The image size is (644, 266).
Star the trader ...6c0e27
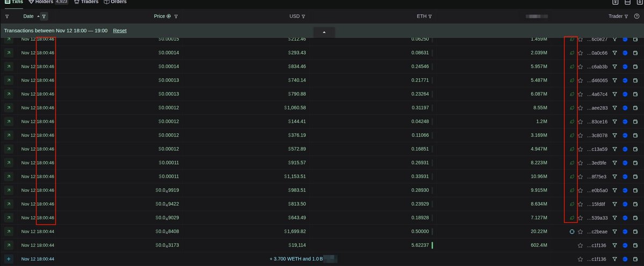[580, 39]
